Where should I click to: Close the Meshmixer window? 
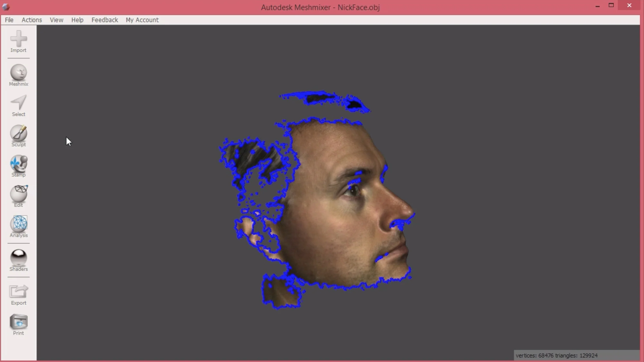tap(629, 5)
